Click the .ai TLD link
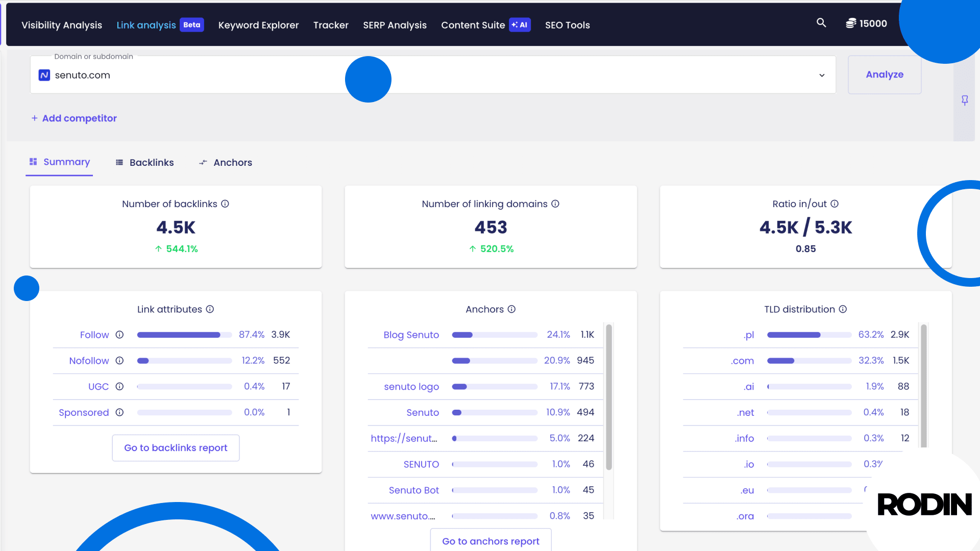This screenshot has height=551, width=980. click(x=749, y=386)
